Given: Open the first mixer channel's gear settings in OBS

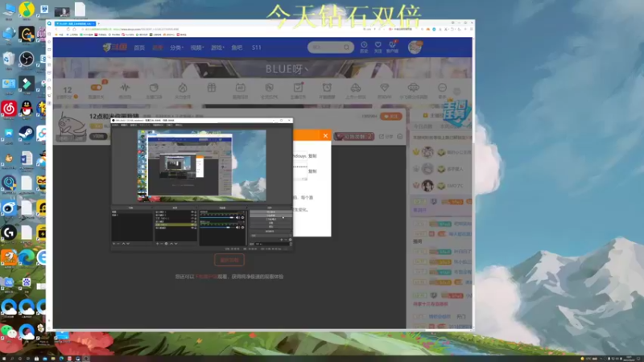Looking at the screenshot, I should [x=243, y=217].
